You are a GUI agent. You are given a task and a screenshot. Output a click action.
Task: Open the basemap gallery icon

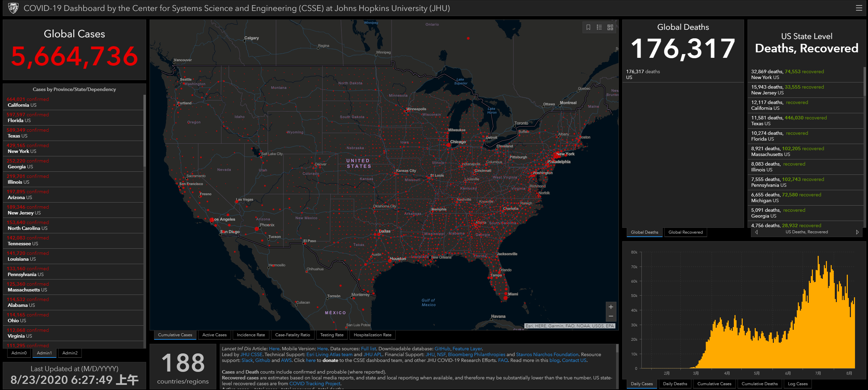pyautogui.click(x=610, y=27)
